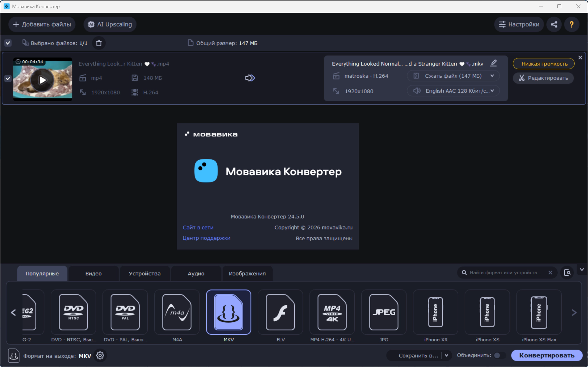Viewport: 588px width, 367px height.
Task: Go to previous formats with left arrow
Action: click(13, 313)
